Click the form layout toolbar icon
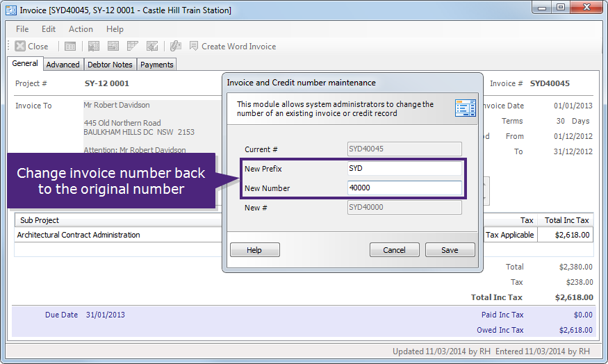Image resolution: width=608 pixels, height=364 pixels. click(x=113, y=46)
